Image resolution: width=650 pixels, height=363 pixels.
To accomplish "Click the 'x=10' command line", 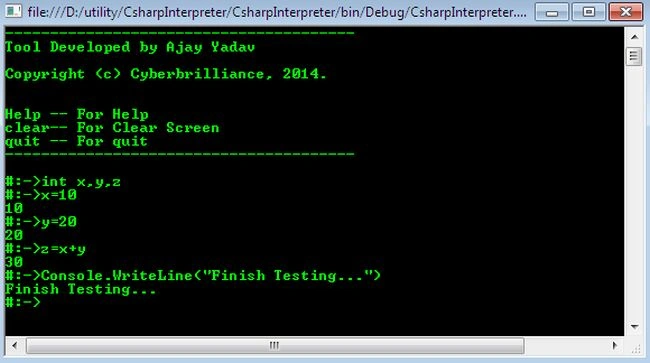I will tap(41, 195).
